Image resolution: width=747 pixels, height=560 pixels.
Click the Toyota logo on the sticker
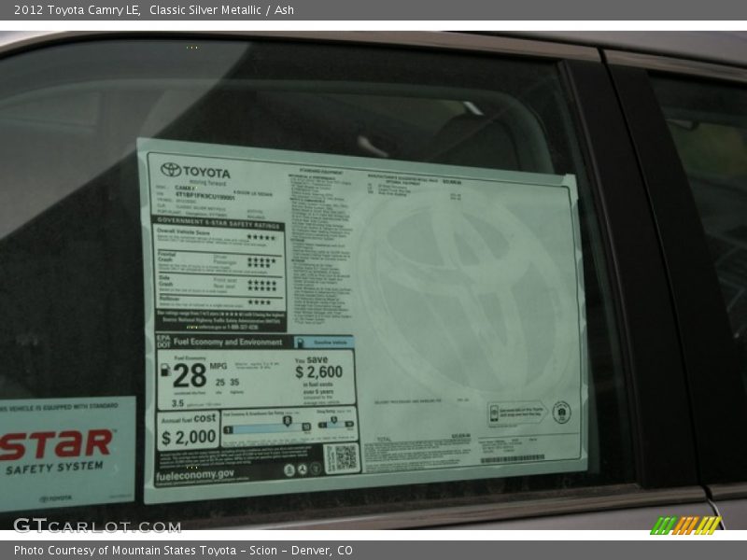tap(170, 170)
